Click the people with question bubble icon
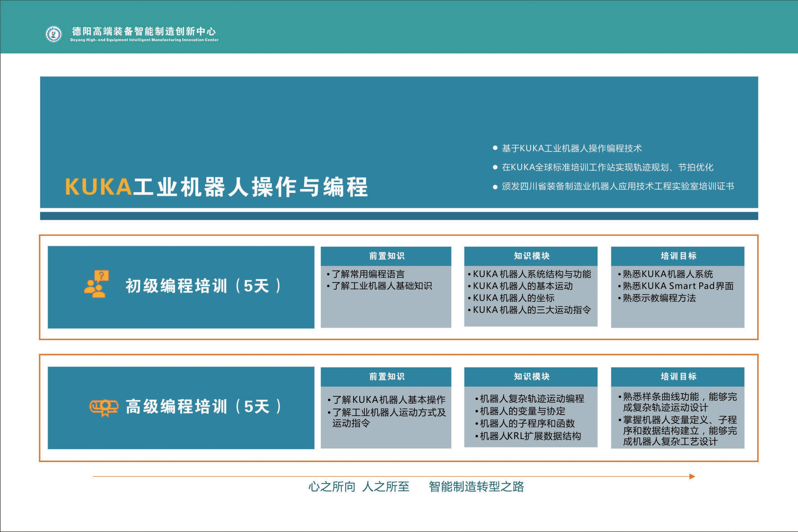This screenshot has height=532, width=798. coord(97,284)
